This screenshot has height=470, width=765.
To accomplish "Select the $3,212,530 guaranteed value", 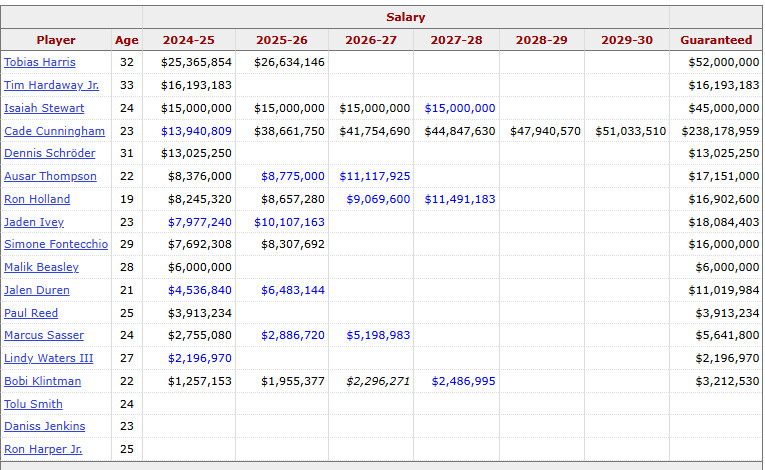I will click(727, 381).
